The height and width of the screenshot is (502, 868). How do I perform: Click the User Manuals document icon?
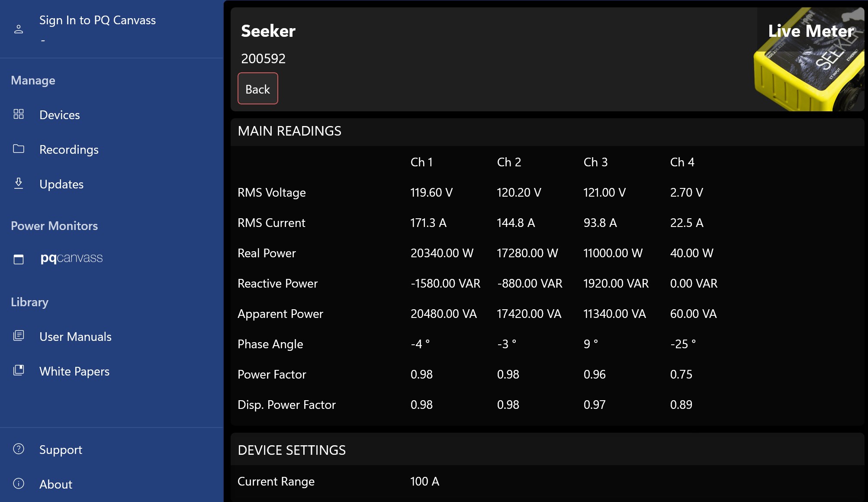point(19,336)
